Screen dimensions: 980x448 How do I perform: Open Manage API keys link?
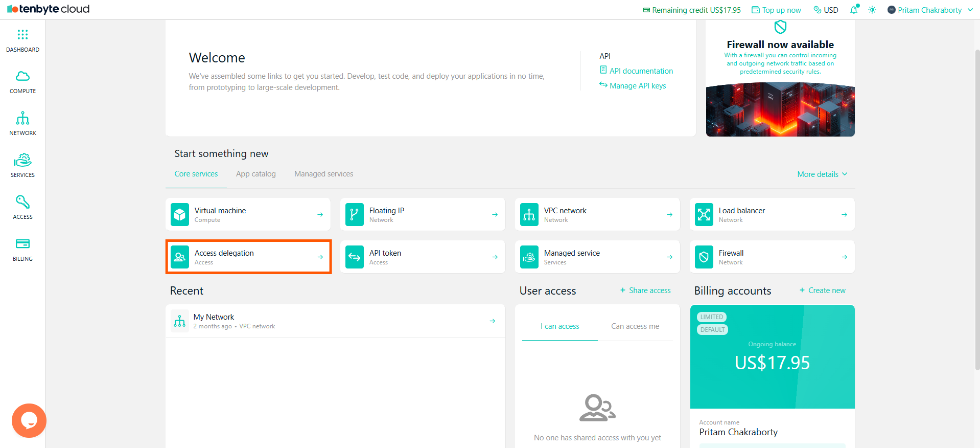point(633,85)
